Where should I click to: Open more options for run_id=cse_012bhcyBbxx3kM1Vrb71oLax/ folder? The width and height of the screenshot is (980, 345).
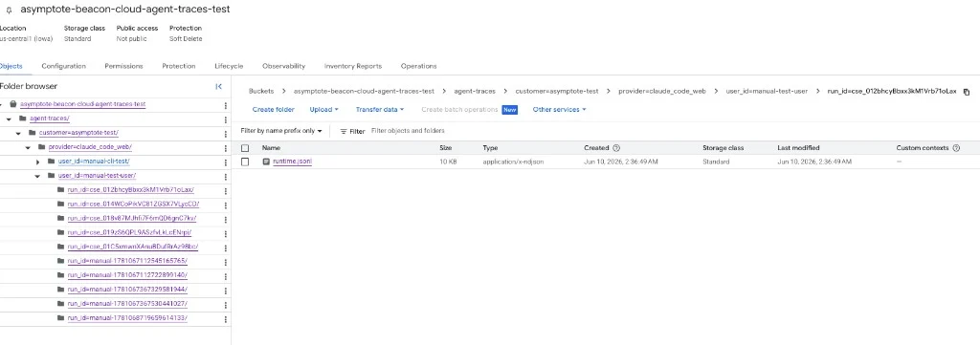[x=226, y=190]
